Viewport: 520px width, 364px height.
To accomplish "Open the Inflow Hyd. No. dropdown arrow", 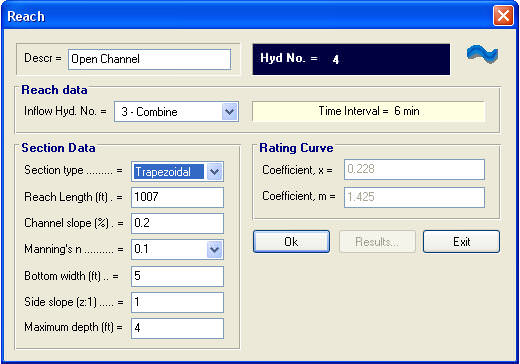I will [x=230, y=112].
